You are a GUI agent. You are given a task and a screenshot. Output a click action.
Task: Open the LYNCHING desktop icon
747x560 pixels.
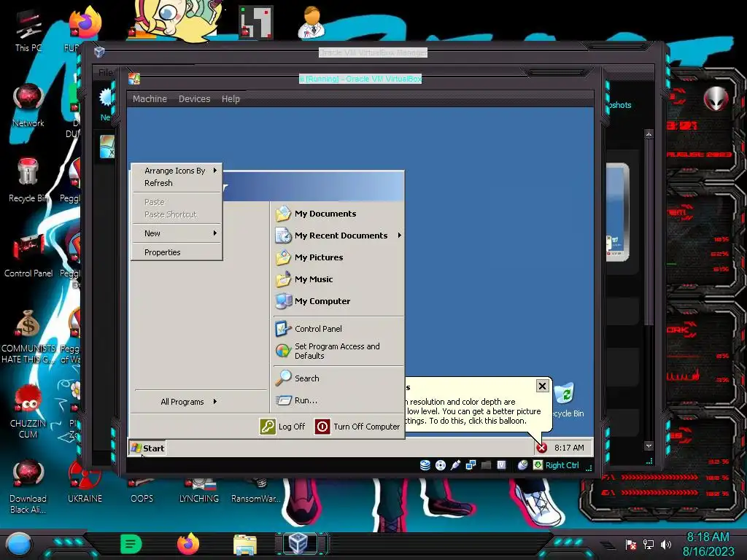(x=199, y=491)
